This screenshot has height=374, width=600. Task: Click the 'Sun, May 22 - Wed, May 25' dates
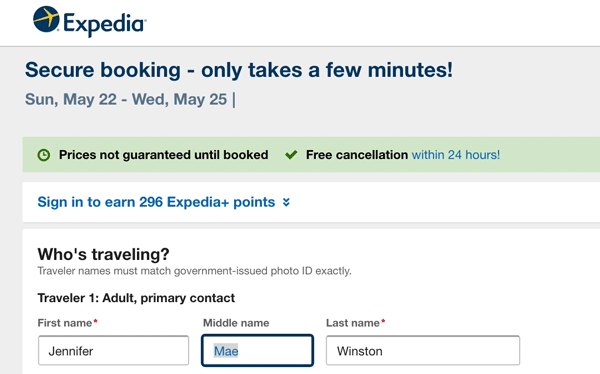(126, 99)
